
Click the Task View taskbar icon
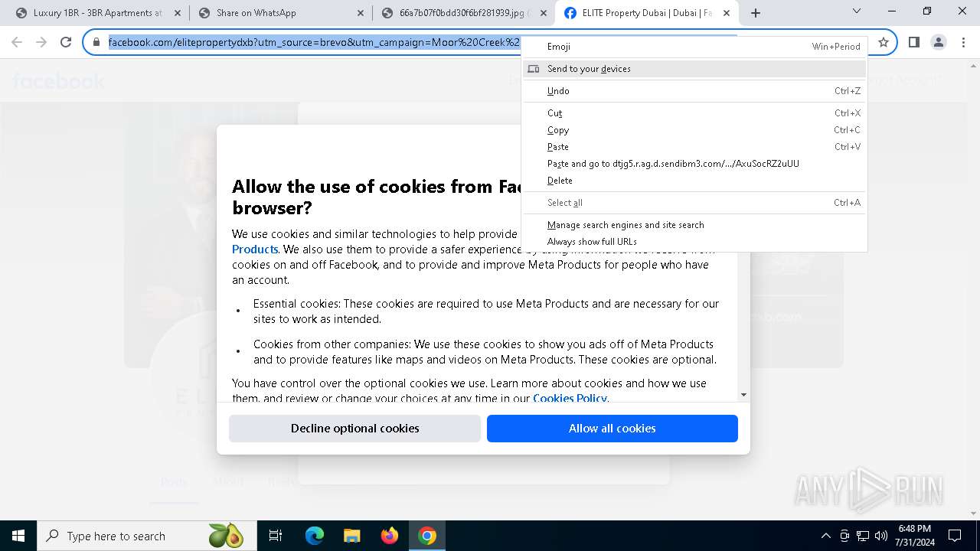point(276,536)
